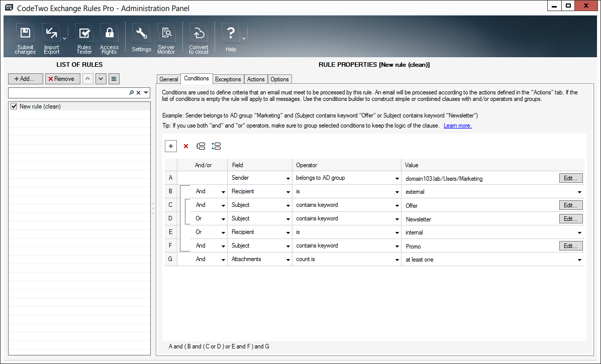Image resolution: width=601 pixels, height=364 pixels.
Task: Add a new condition with plus icon
Action: (x=171, y=146)
